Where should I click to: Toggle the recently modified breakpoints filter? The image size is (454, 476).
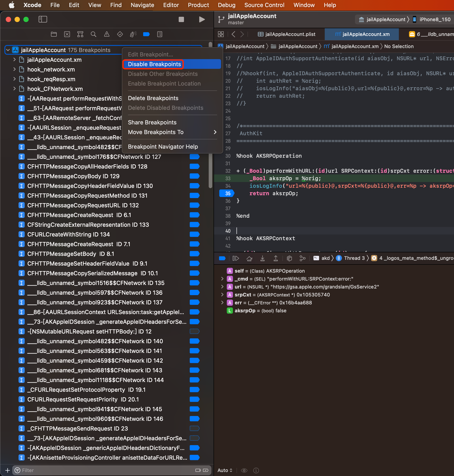(205, 470)
